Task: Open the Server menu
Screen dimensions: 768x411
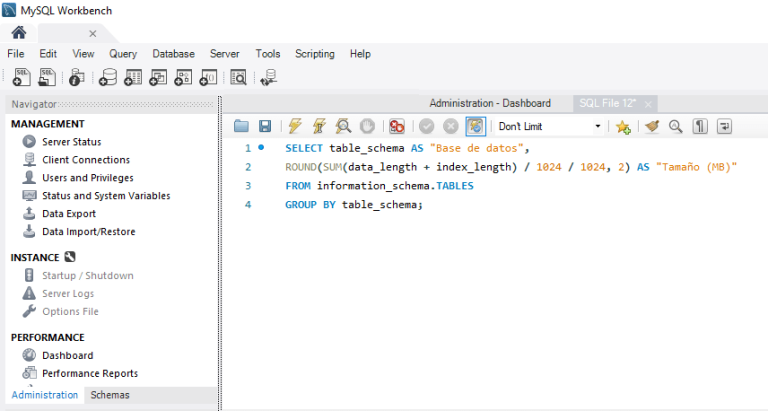Action: (225, 54)
